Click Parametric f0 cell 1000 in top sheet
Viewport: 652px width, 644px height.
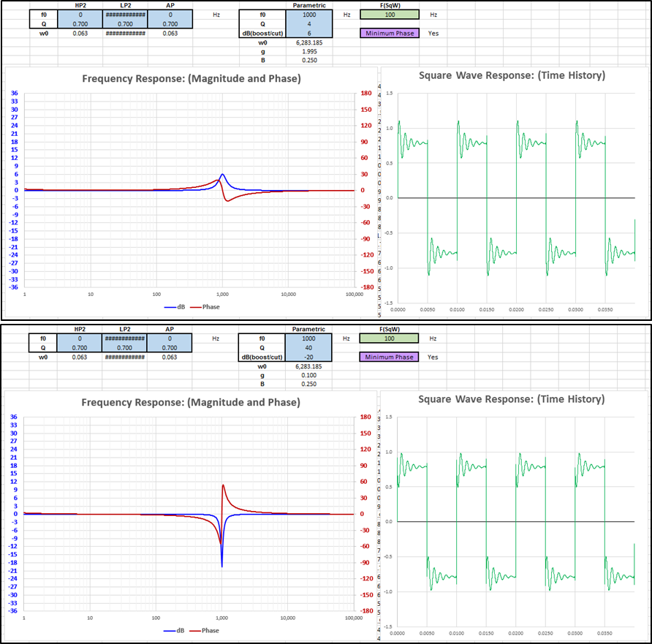pos(309,15)
